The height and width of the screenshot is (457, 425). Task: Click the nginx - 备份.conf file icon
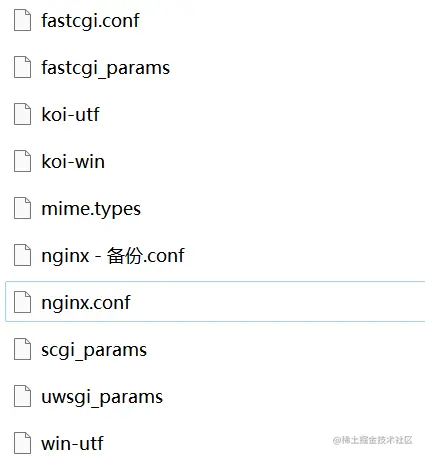[22, 255]
